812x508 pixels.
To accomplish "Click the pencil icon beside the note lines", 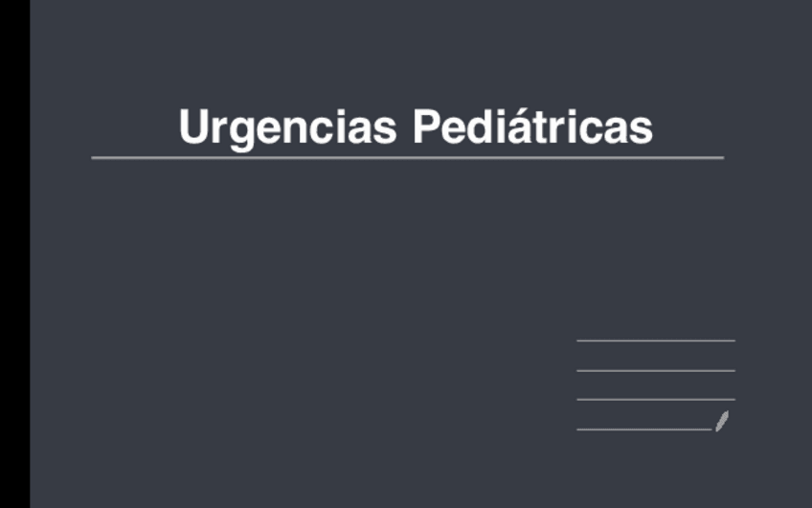I will (722, 420).
